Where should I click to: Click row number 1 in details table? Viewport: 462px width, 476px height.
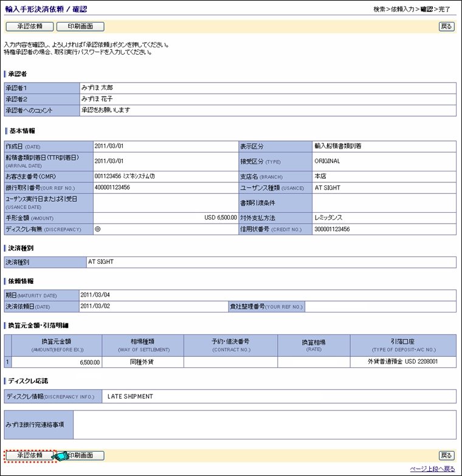click(x=7, y=362)
